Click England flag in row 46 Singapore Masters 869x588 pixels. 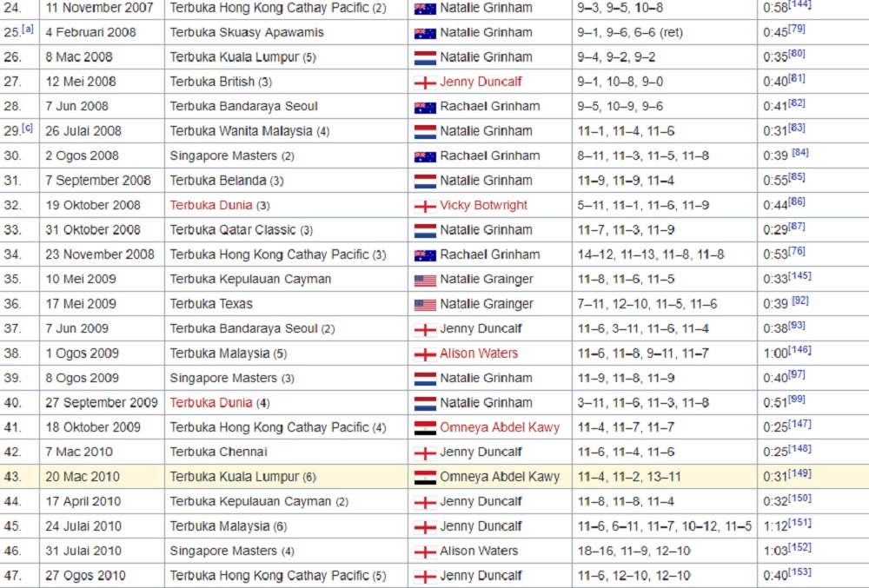tap(425, 552)
